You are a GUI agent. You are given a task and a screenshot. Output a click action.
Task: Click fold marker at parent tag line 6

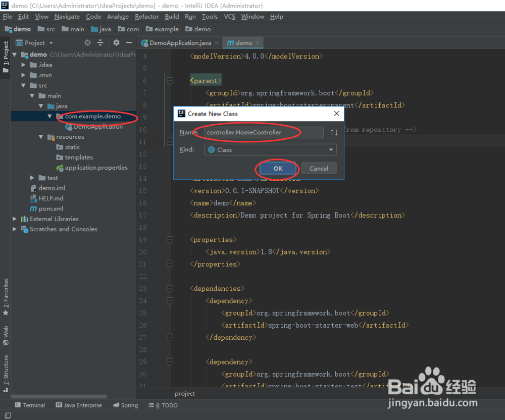pos(170,80)
